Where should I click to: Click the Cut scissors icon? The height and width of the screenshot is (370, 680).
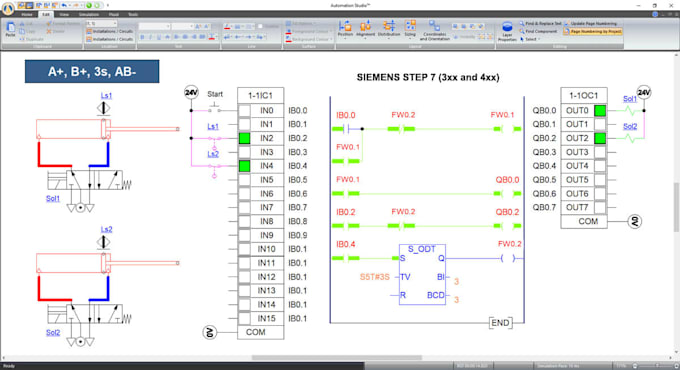tap(22, 24)
